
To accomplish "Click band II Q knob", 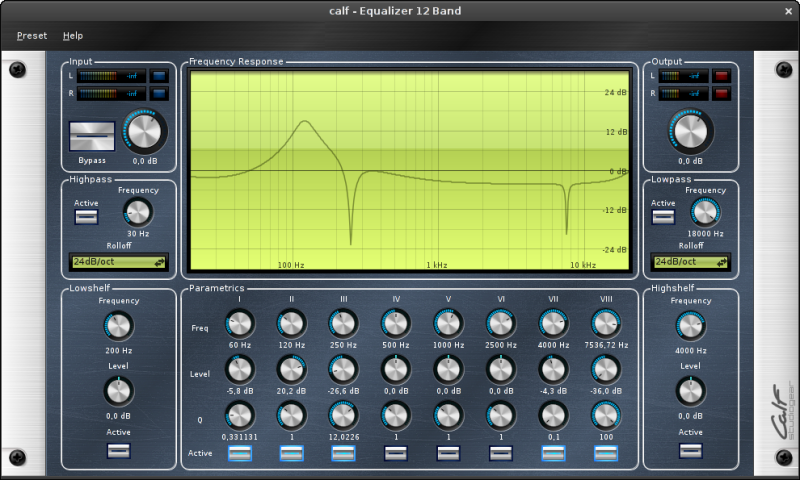I will click(292, 416).
